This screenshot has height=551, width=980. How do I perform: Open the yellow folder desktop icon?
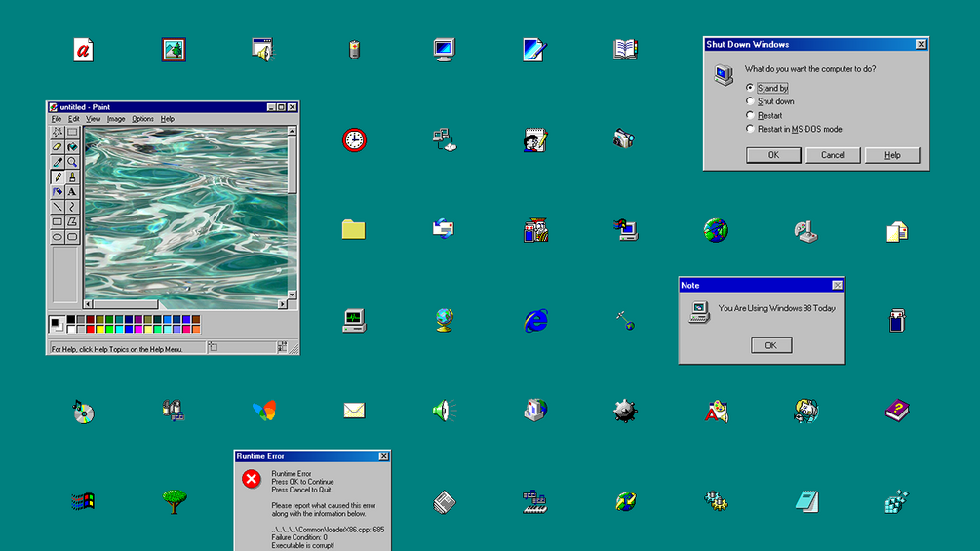point(354,230)
